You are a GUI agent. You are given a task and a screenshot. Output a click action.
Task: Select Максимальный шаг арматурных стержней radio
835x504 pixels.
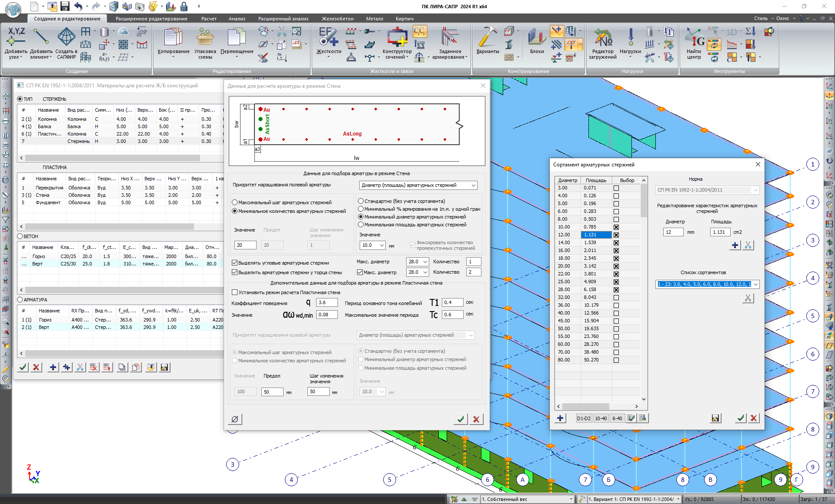point(235,202)
